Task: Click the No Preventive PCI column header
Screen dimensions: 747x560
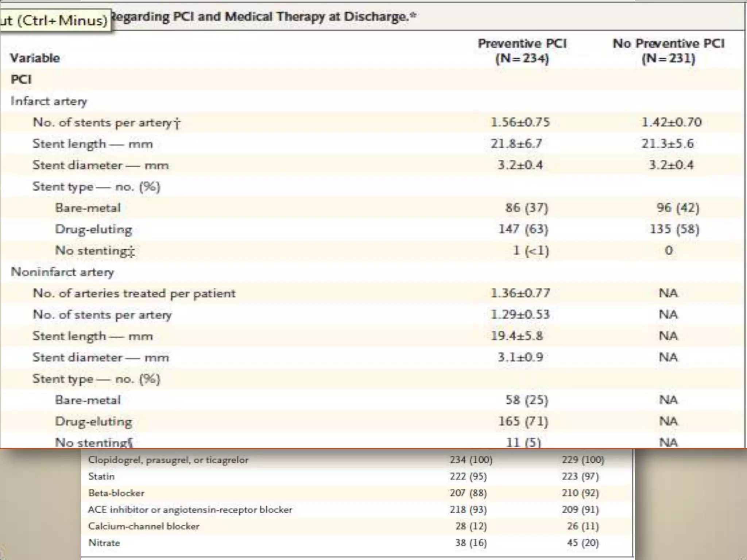Action: point(668,51)
